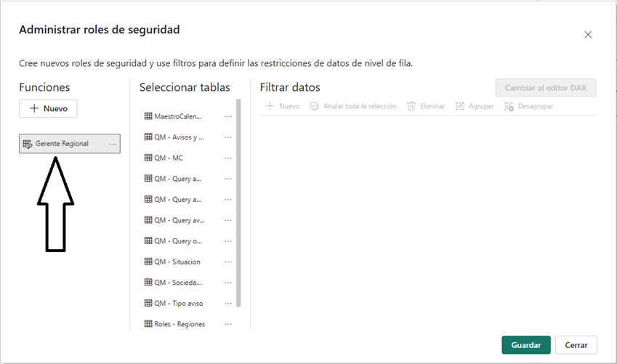Select the QM - Tipo aviso table
Image resolution: width=617 pixels, height=364 pixels.
(178, 303)
